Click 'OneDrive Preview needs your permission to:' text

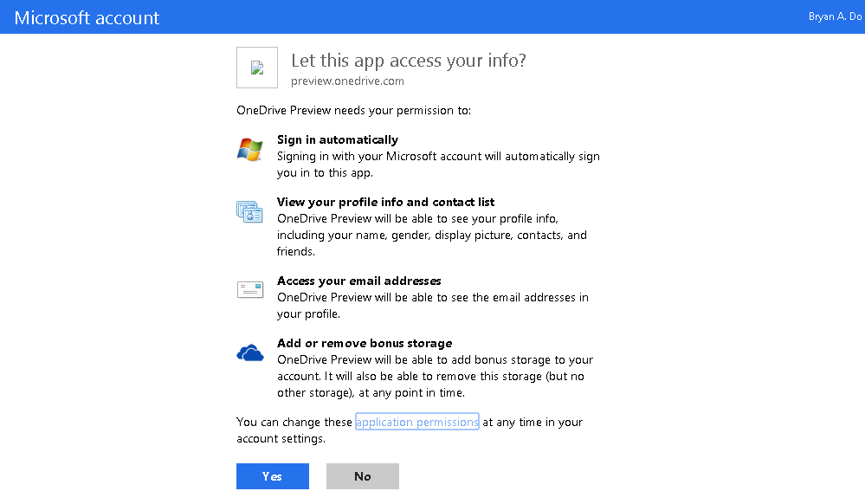(353, 110)
